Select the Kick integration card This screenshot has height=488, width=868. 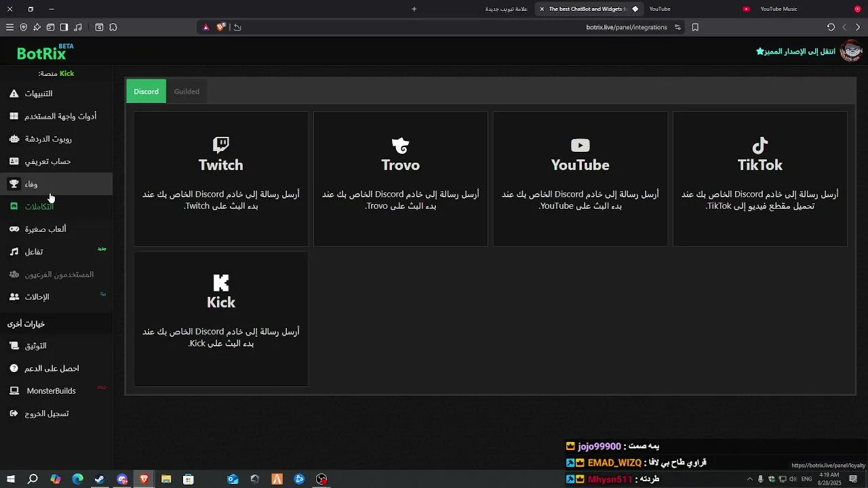(221, 319)
